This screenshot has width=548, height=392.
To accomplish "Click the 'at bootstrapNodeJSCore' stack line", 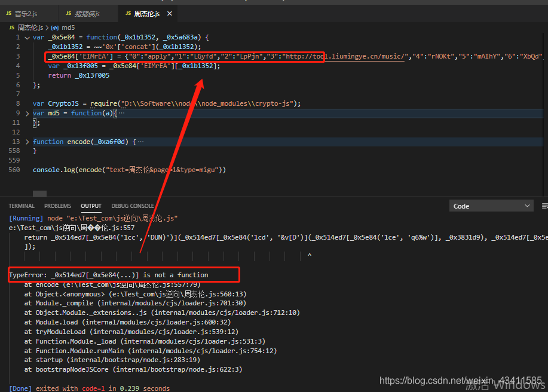I will click(x=133, y=369).
